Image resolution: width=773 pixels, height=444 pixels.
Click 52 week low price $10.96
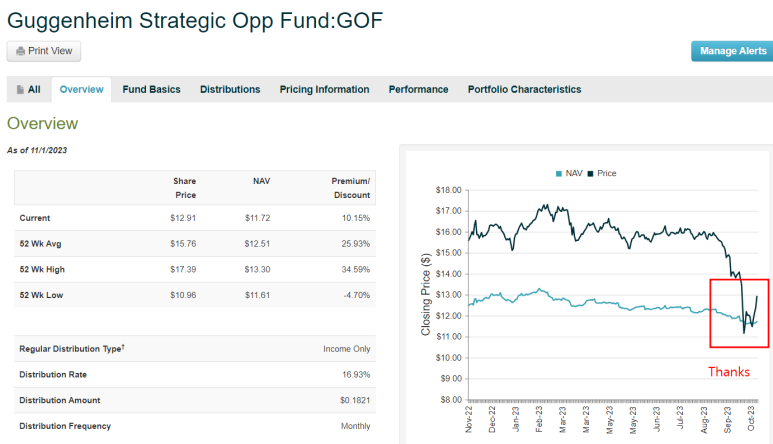[183, 295]
